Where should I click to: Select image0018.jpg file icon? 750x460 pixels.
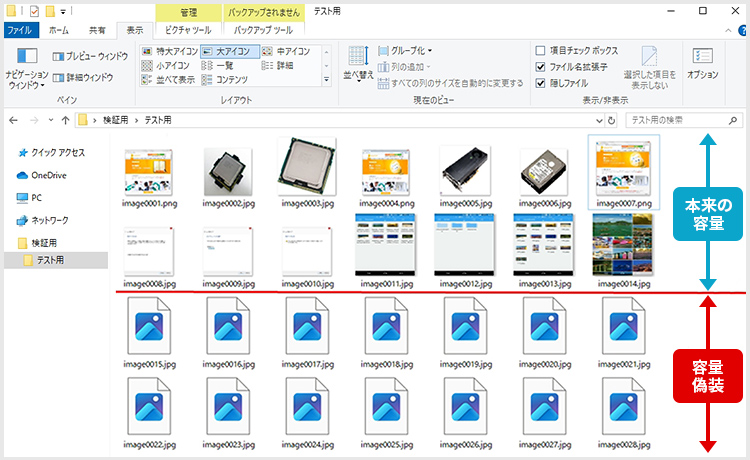point(386,326)
